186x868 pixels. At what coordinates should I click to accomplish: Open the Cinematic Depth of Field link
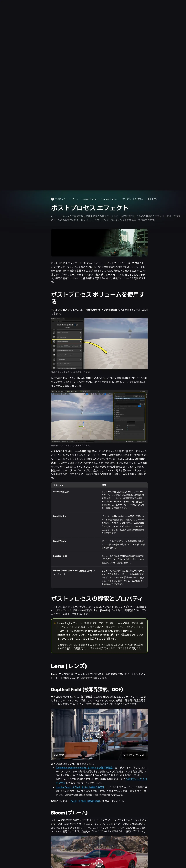[85, 768]
